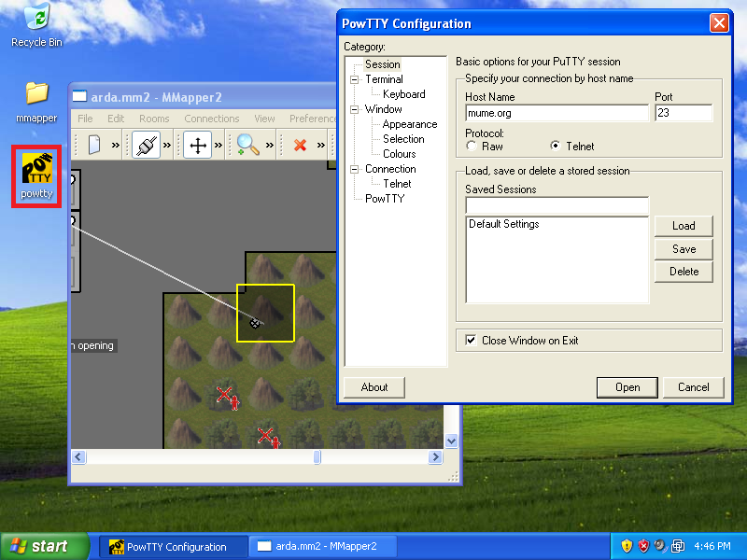Click the About button in PowTTY
The height and width of the screenshot is (560, 747).
374,387
